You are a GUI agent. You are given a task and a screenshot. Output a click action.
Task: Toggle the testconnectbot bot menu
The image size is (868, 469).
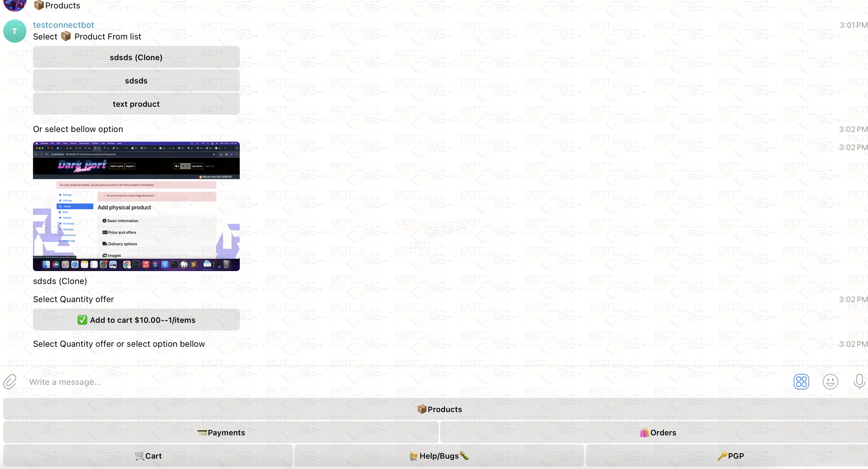click(x=802, y=381)
